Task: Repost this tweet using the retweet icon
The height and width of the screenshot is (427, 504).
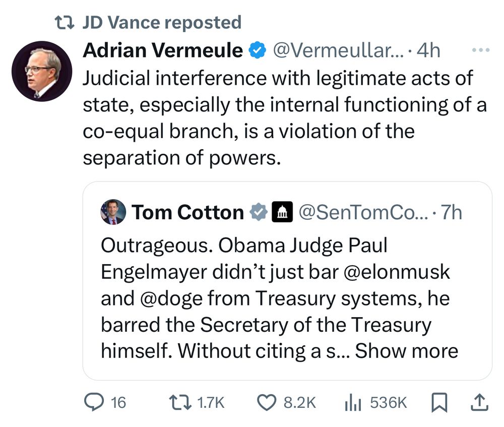Action: (x=180, y=402)
